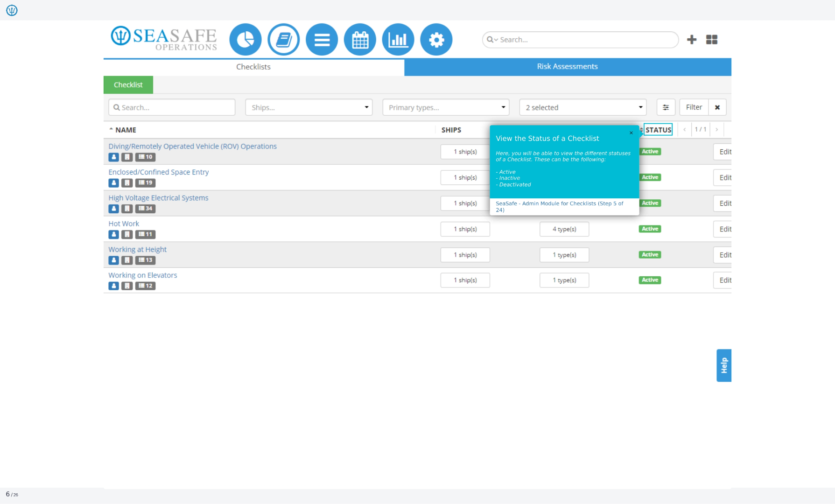Open Diving/Remotely Operated Vehicle Operations link

point(193,147)
